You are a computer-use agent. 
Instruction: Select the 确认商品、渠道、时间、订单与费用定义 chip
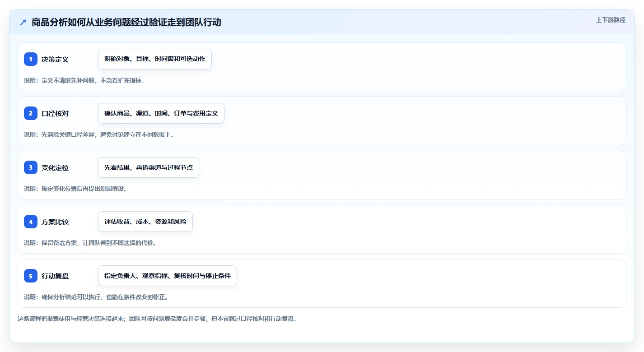[x=161, y=113]
